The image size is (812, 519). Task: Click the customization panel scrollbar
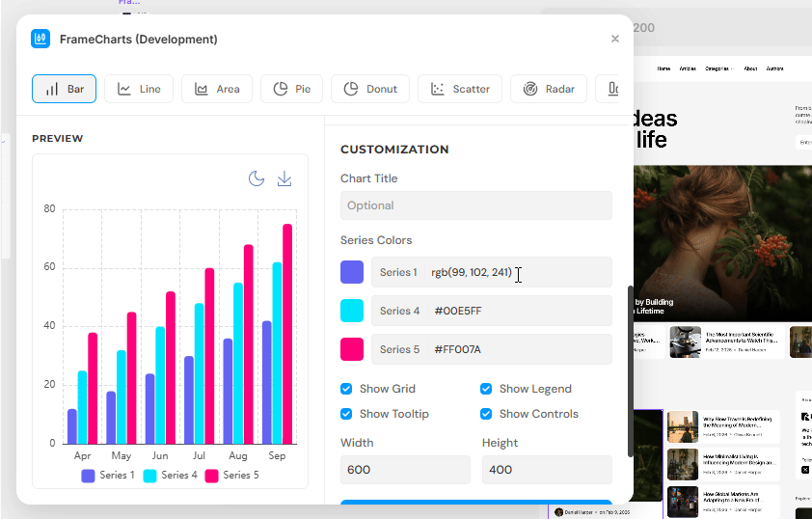pos(631,370)
